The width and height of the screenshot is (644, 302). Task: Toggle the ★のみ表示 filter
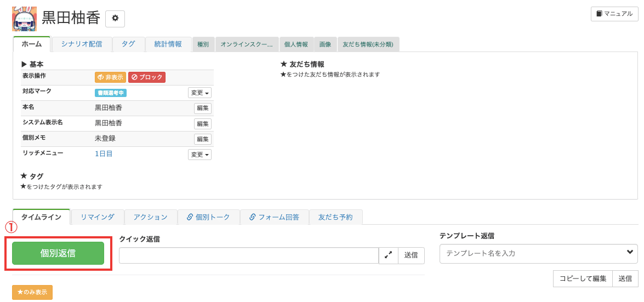pos(32,293)
